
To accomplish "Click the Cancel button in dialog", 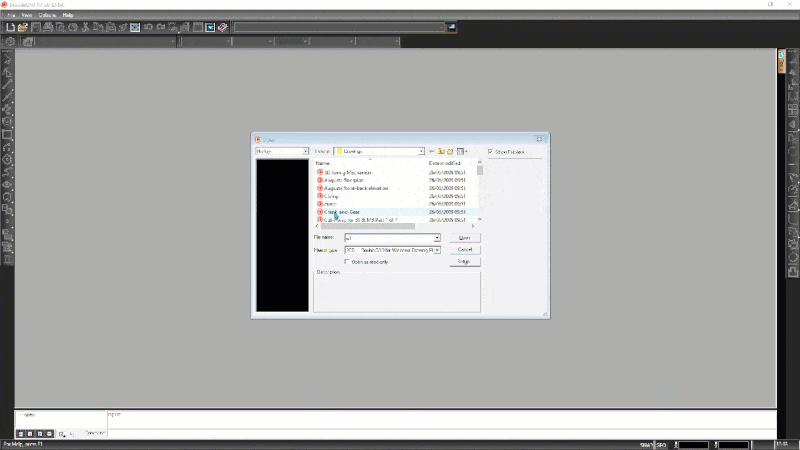I will coord(464,250).
